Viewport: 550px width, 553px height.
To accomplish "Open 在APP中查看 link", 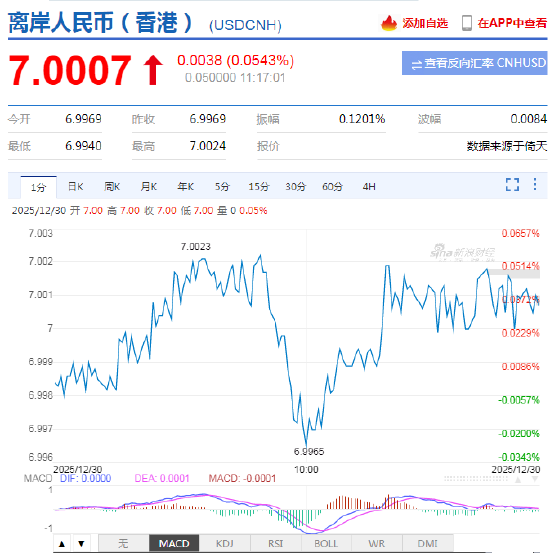I will pos(512,23).
